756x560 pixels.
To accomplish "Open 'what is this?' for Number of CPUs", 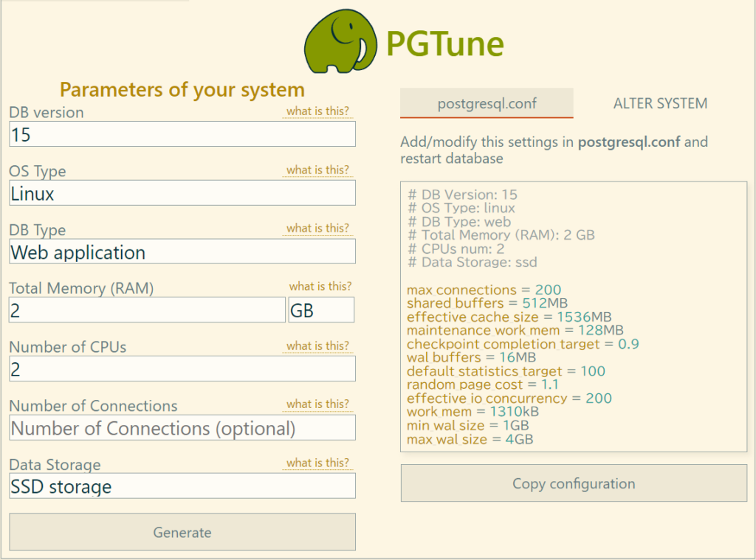I will point(317,345).
